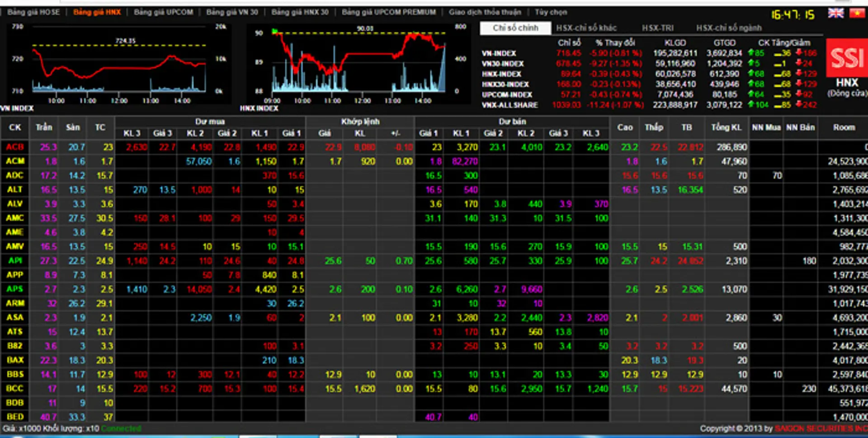Select stock ticker BCC
868x438 pixels.
click(15, 389)
